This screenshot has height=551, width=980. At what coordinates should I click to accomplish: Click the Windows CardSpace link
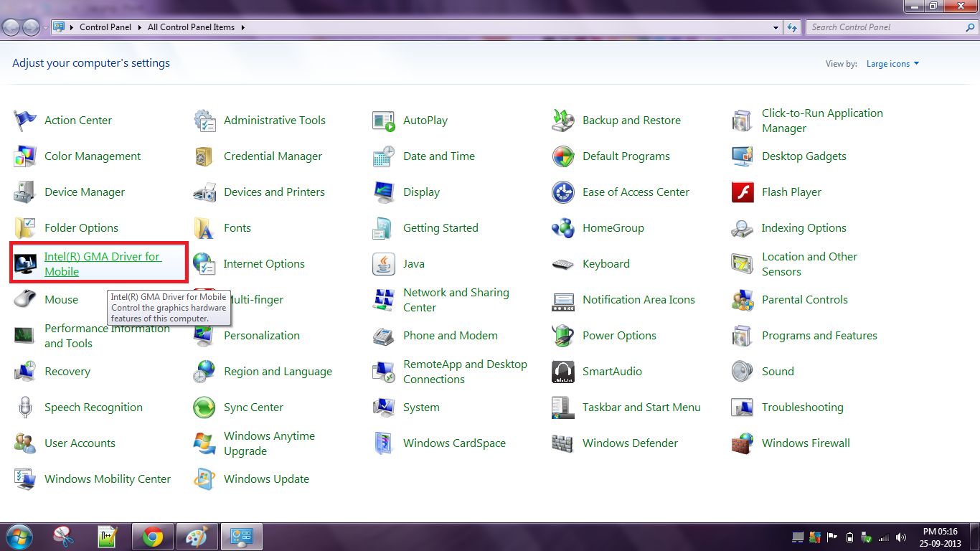[454, 443]
